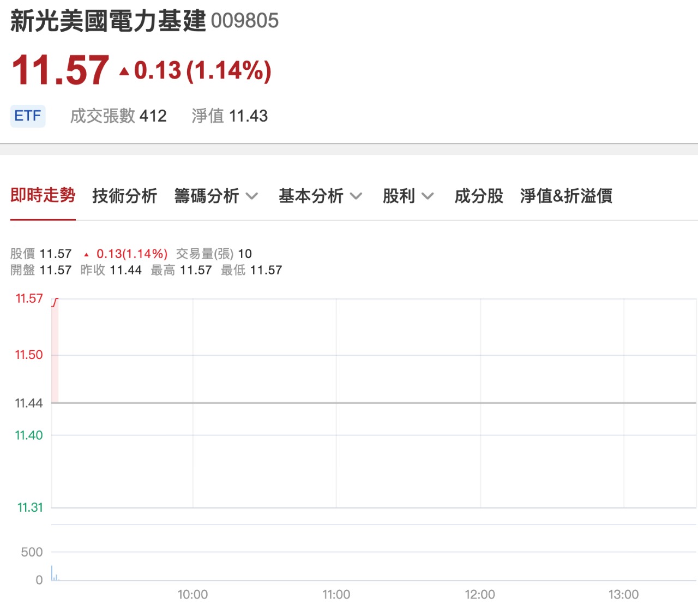Click the 成交張數 412 value

pyautogui.click(x=118, y=116)
